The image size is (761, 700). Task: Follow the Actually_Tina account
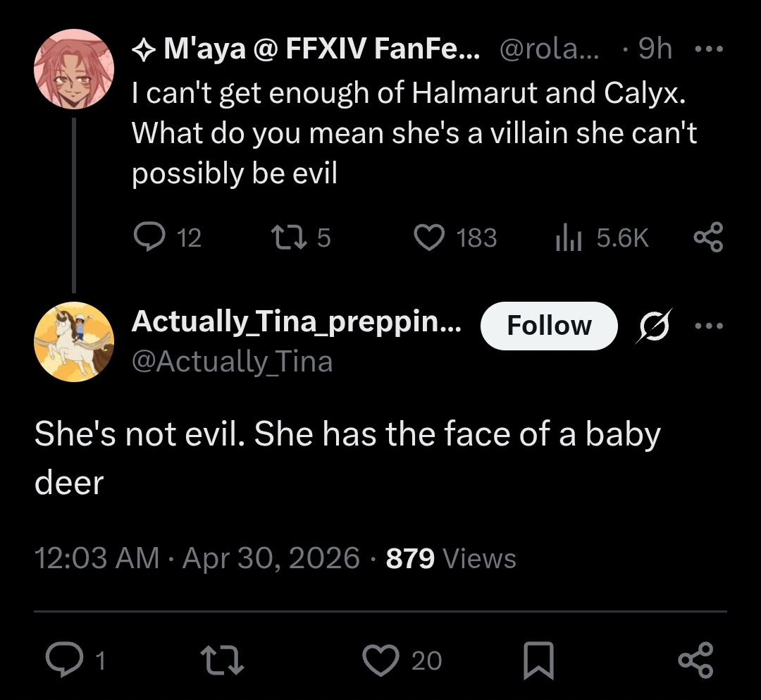[549, 326]
